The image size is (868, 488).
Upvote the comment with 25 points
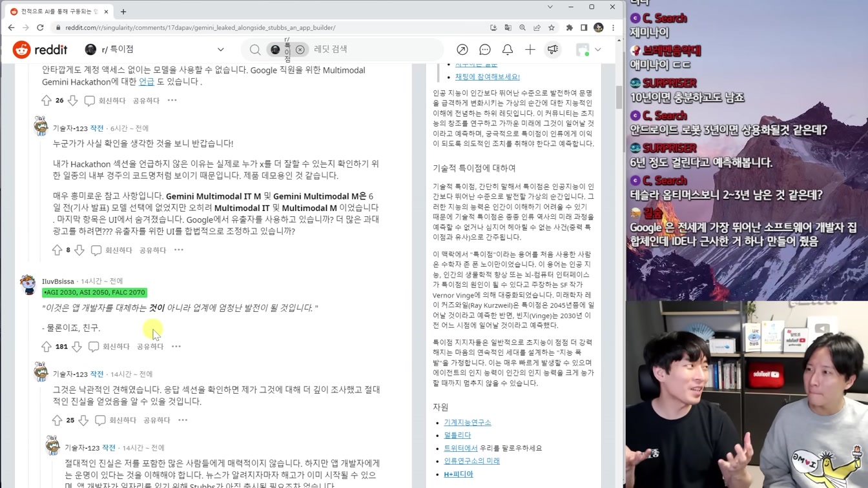point(57,420)
